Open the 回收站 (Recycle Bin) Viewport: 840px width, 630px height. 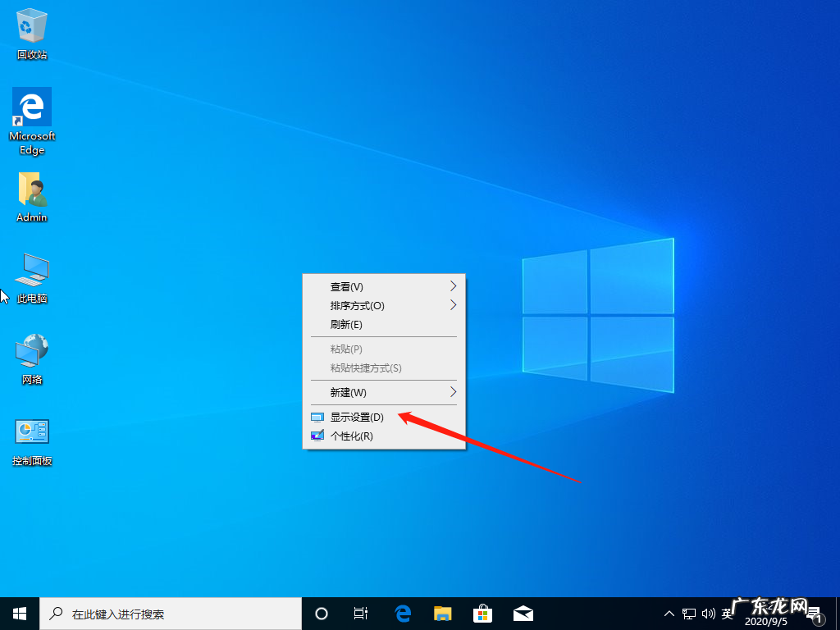31,25
